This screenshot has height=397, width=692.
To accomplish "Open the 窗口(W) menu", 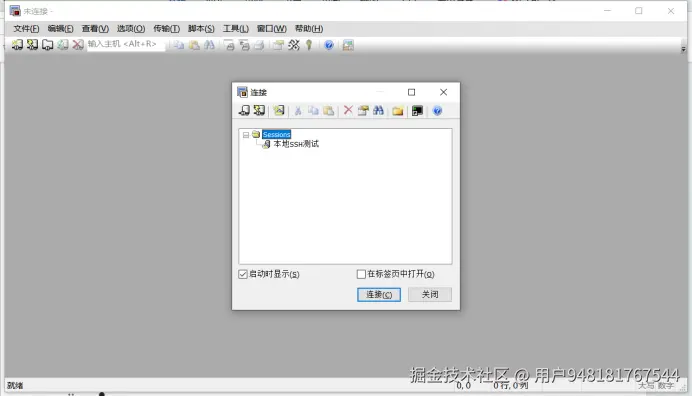I will (x=272, y=29).
